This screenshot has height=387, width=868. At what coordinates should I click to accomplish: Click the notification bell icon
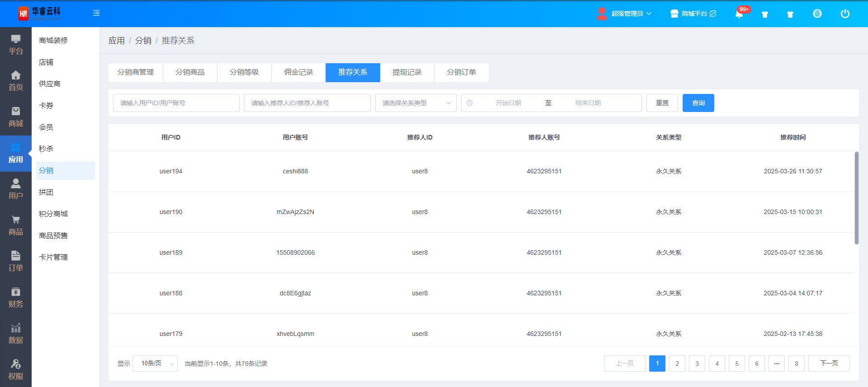739,14
